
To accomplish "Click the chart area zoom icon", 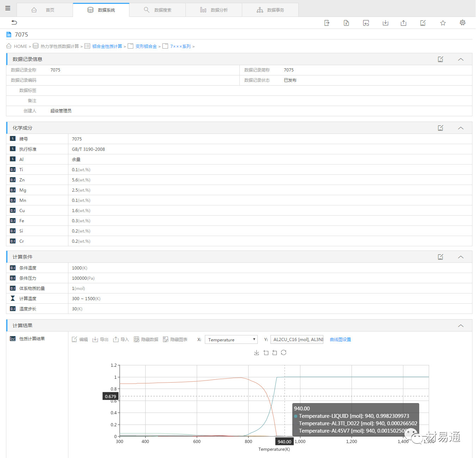I will tap(266, 353).
